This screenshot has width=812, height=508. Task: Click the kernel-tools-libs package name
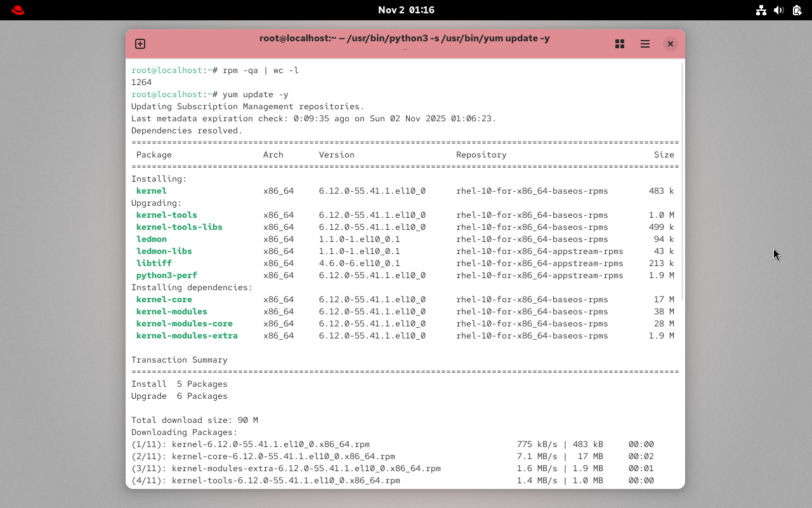click(x=179, y=227)
